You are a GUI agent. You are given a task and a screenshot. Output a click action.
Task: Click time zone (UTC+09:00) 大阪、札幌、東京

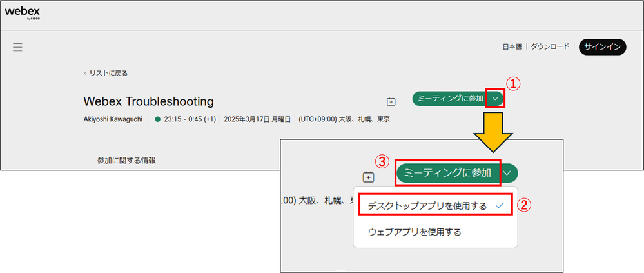click(344, 119)
